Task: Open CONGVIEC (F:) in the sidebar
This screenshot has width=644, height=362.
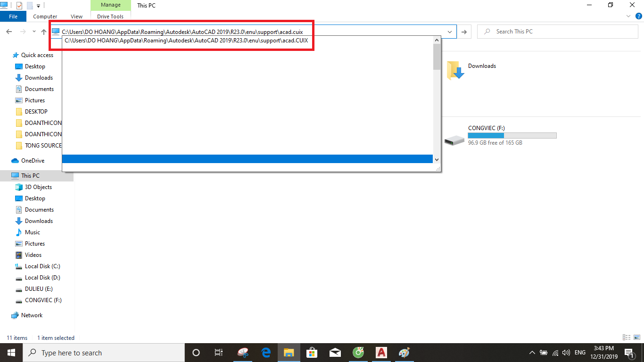Action: (43, 300)
